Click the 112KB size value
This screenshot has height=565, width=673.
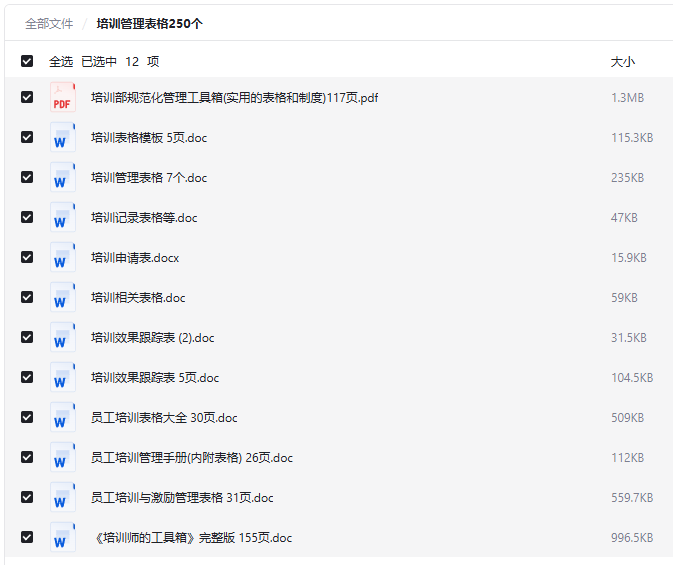628,457
